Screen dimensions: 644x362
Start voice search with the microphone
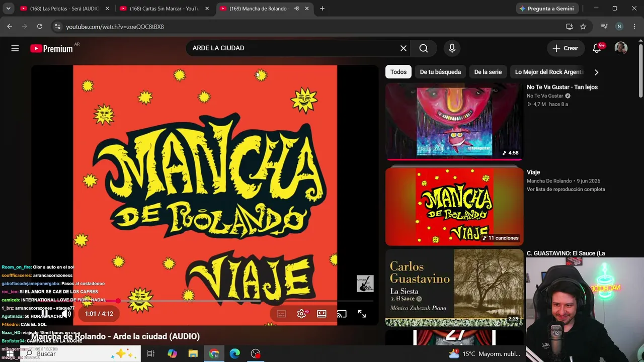click(x=452, y=48)
